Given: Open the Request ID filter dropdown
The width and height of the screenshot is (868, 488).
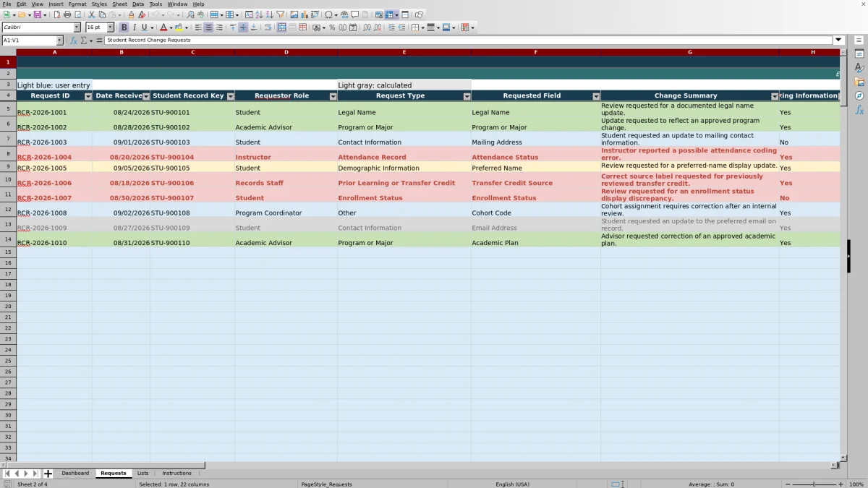Looking at the screenshot, I should point(88,96).
